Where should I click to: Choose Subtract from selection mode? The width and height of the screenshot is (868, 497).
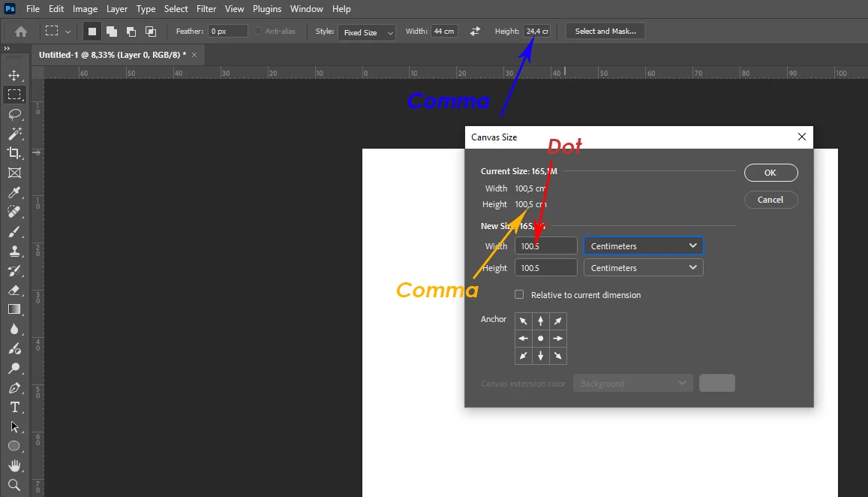coord(131,32)
